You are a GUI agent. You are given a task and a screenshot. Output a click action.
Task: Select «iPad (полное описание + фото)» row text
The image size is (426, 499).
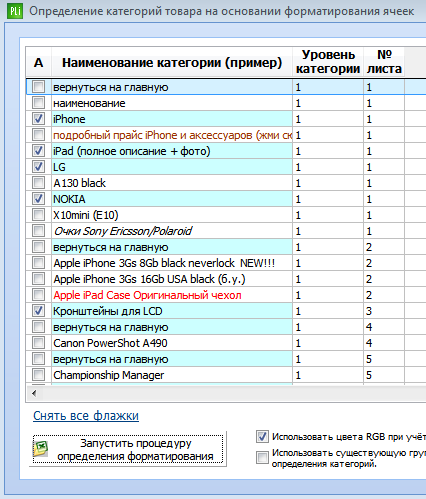(x=132, y=151)
